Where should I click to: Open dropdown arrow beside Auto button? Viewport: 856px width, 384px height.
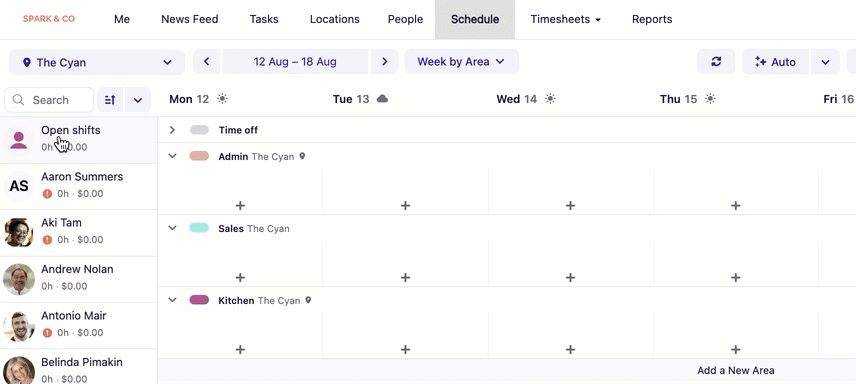825,62
